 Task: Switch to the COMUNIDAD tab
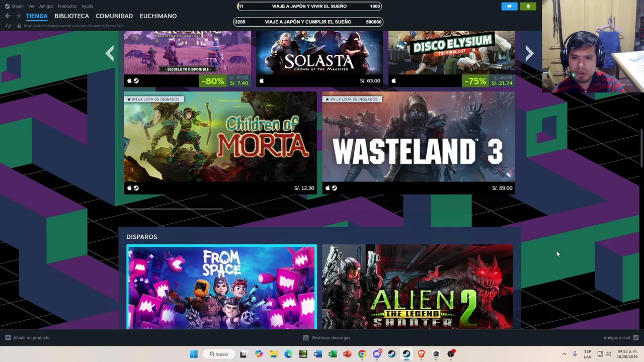tap(114, 16)
